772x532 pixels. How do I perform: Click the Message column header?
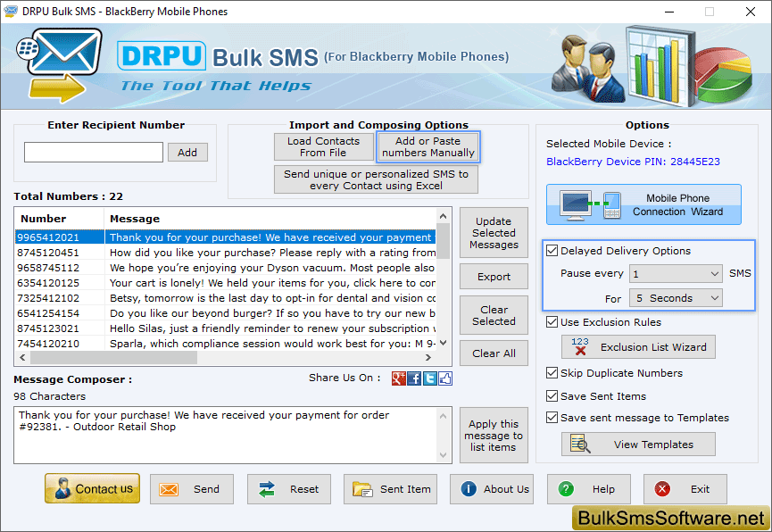tap(270, 219)
